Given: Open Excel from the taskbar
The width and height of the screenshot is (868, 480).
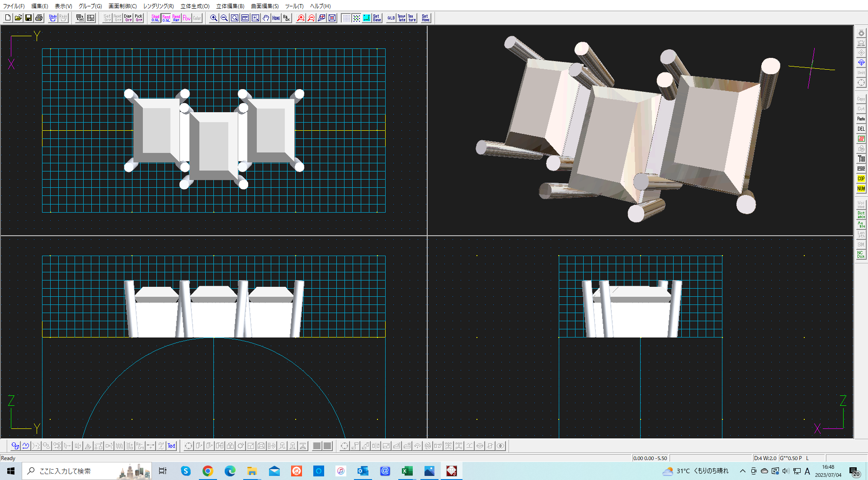Looking at the screenshot, I should (407, 471).
